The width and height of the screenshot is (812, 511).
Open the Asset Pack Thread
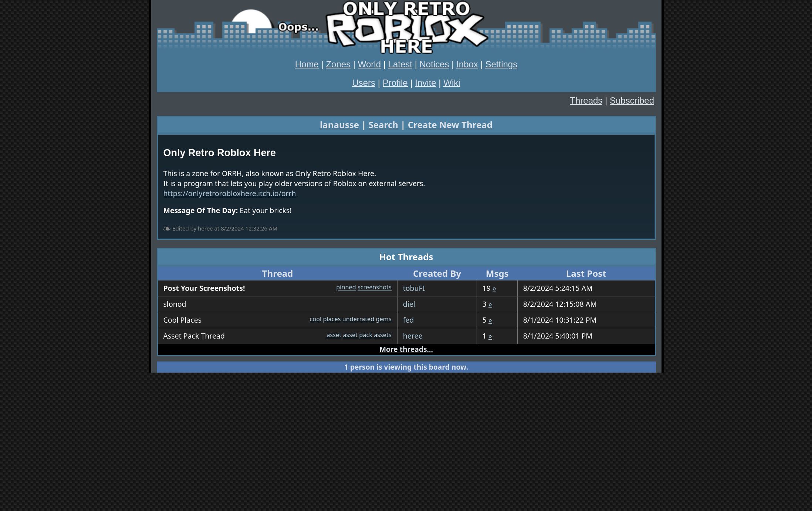pyautogui.click(x=194, y=336)
